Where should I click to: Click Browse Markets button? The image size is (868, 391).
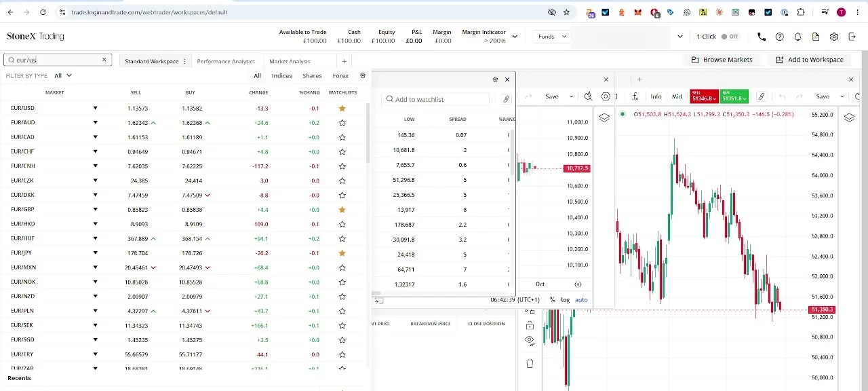(x=722, y=60)
